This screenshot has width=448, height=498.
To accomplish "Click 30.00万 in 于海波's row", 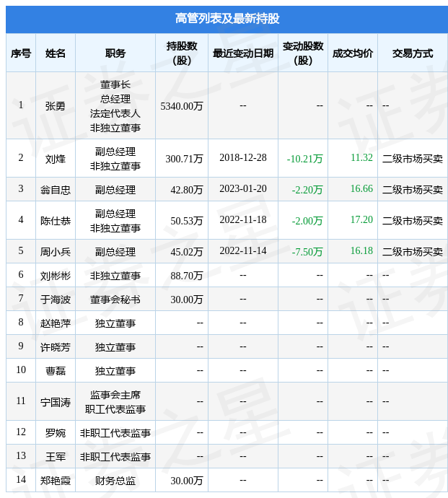I will coord(187,300).
